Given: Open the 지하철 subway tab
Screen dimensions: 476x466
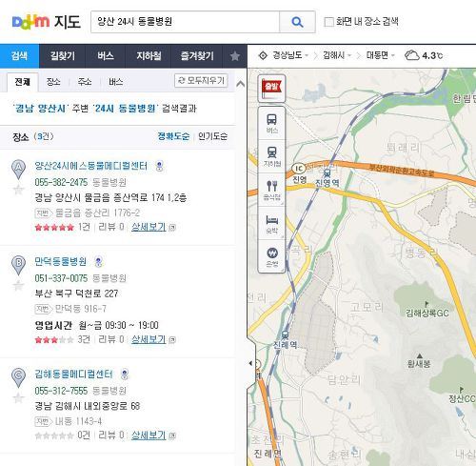Looking at the screenshot, I should 149,56.
